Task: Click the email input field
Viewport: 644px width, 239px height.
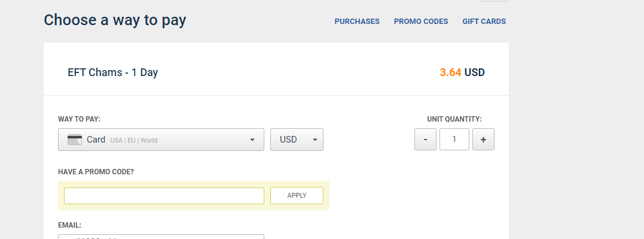Action: pos(161,237)
